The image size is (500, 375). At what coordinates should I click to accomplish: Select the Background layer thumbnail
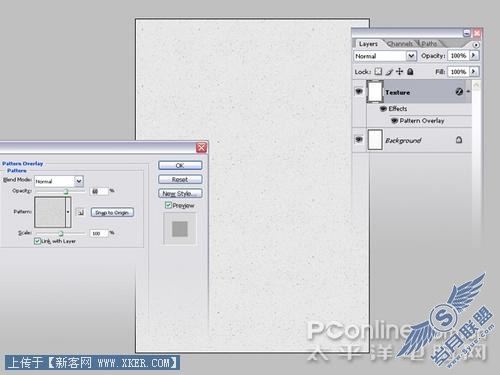point(375,140)
